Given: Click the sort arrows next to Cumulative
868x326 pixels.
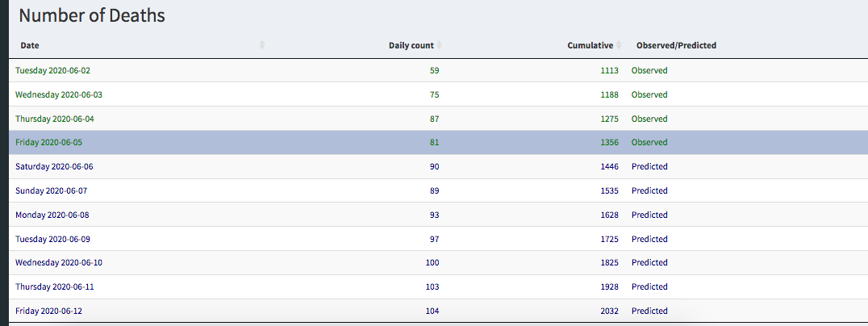Looking at the screenshot, I should coord(620,45).
